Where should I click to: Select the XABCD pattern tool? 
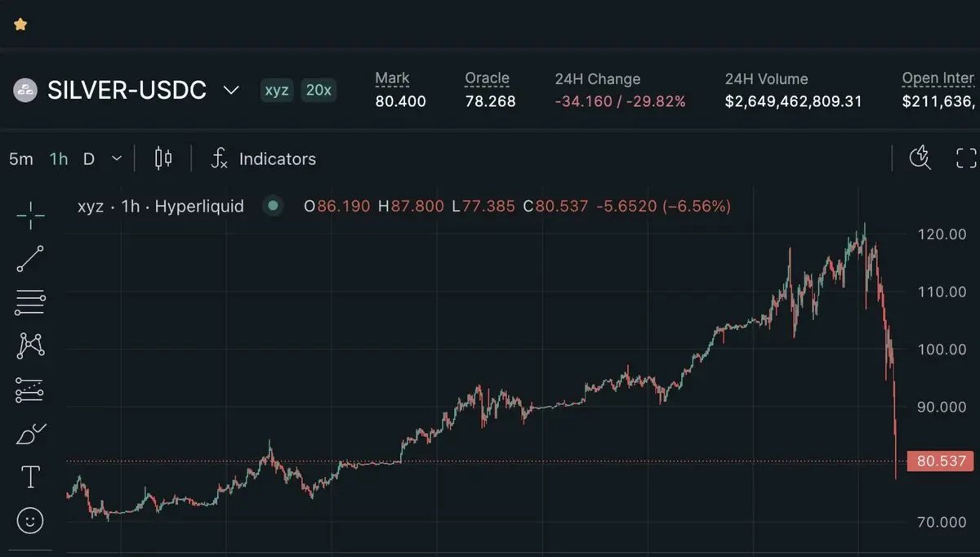pyautogui.click(x=30, y=345)
